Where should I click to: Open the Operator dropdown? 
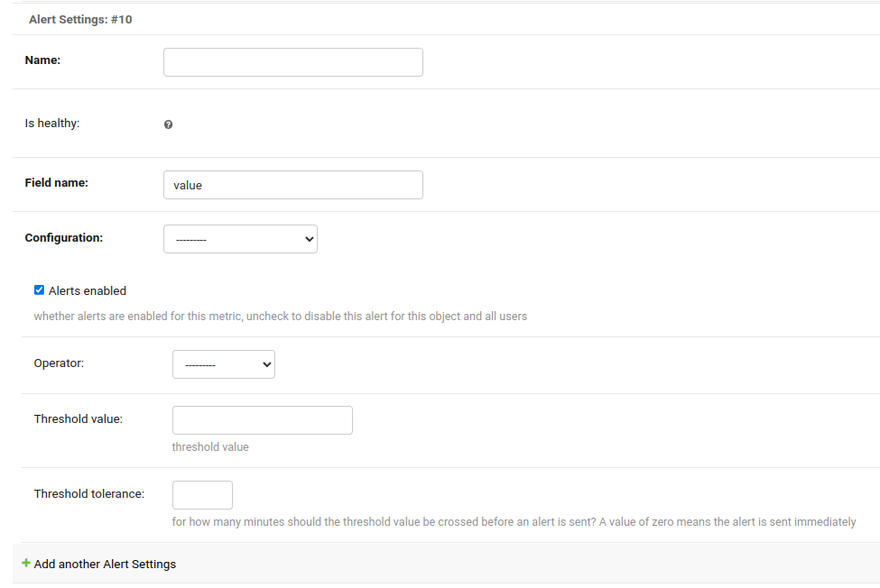click(223, 364)
